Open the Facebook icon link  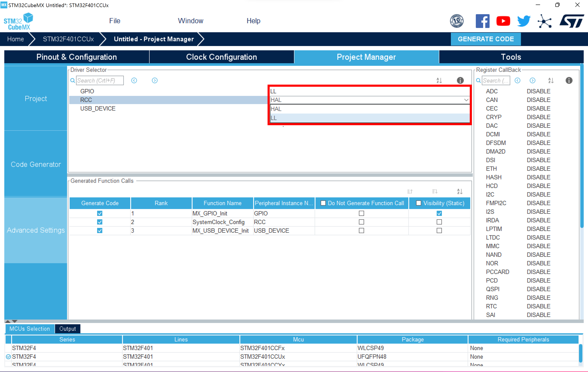tap(483, 21)
